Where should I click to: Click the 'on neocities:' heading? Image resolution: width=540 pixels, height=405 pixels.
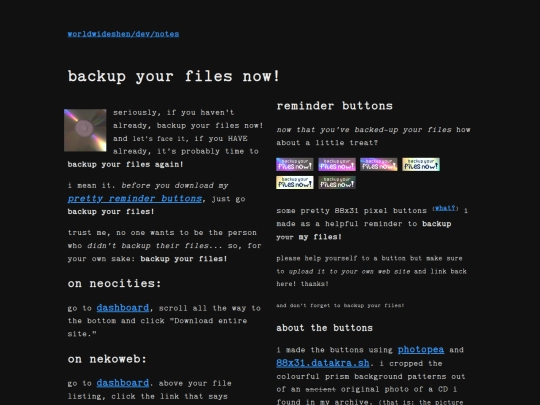(x=114, y=283)
